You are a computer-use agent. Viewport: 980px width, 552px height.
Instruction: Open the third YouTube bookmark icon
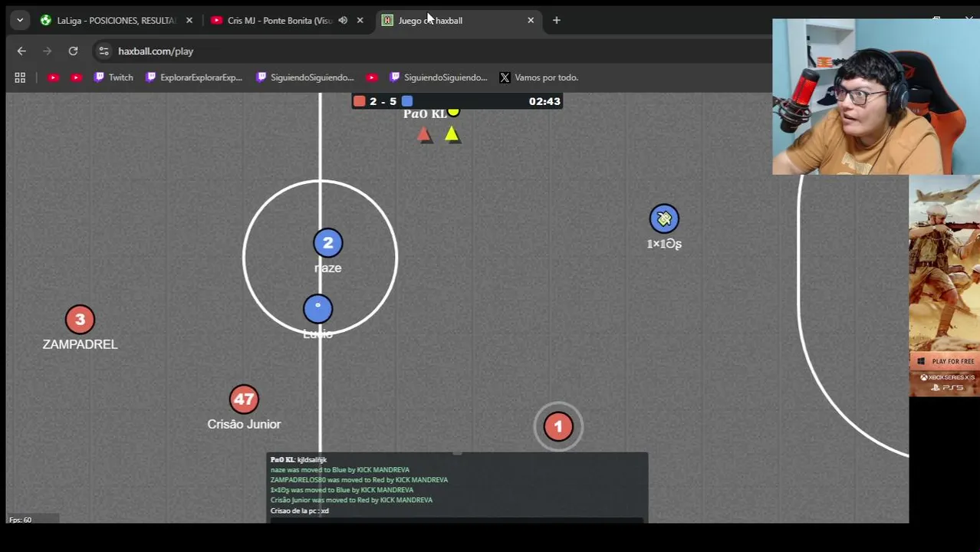[x=372, y=77]
